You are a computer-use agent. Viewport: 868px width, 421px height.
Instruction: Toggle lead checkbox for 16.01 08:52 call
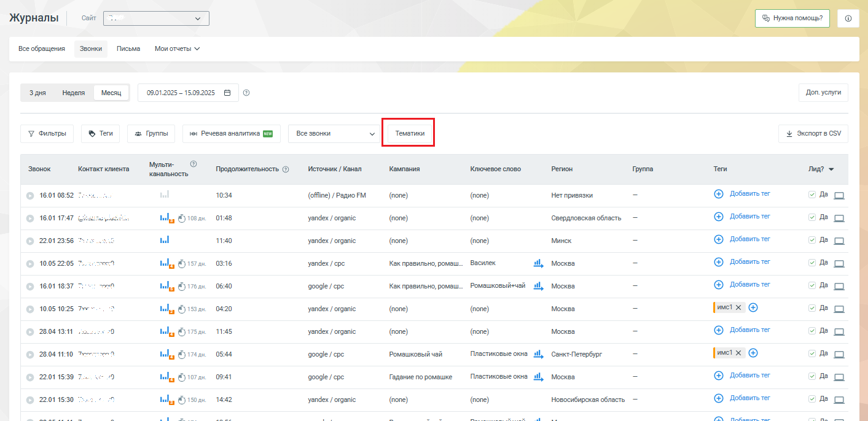coord(812,195)
